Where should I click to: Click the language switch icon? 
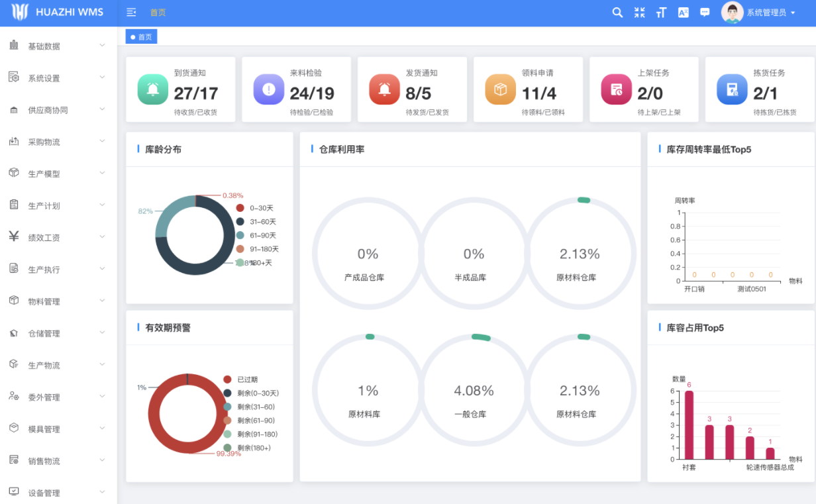click(683, 13)
